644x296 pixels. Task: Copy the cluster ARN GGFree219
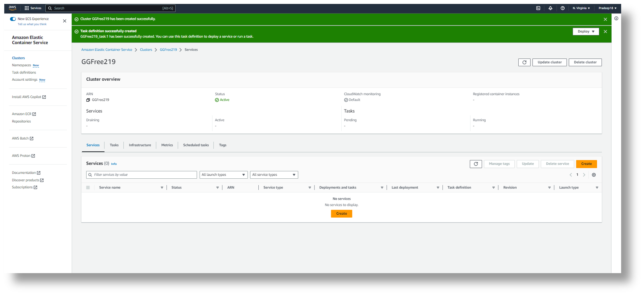[88, 100]
